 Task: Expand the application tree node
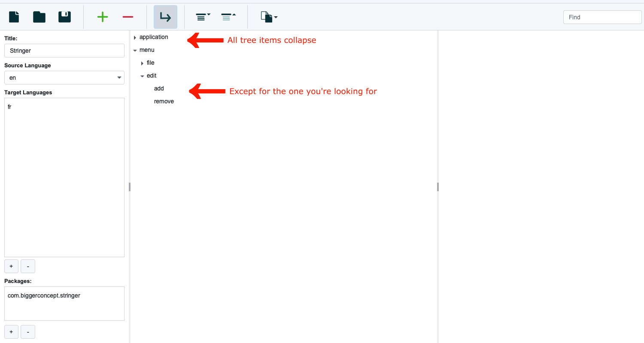coord(135,37)
